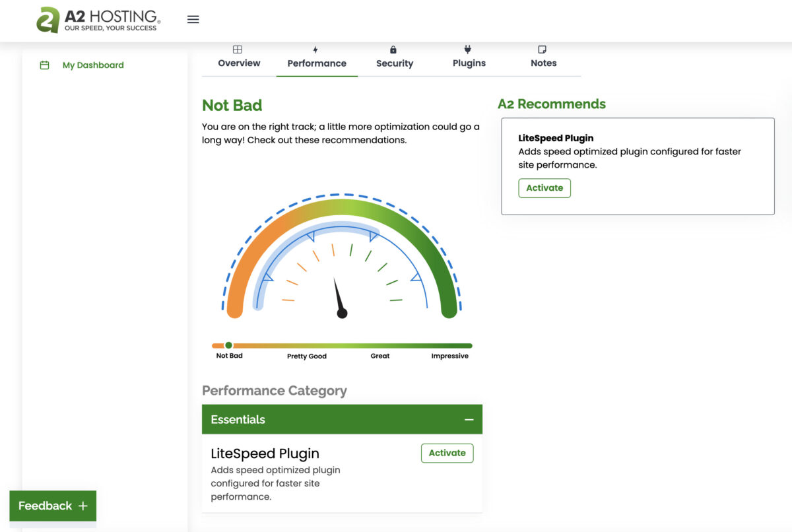
Task: Click the My Dashboard calendar icon
Action: pyautogui.click(x=44, y=65)
